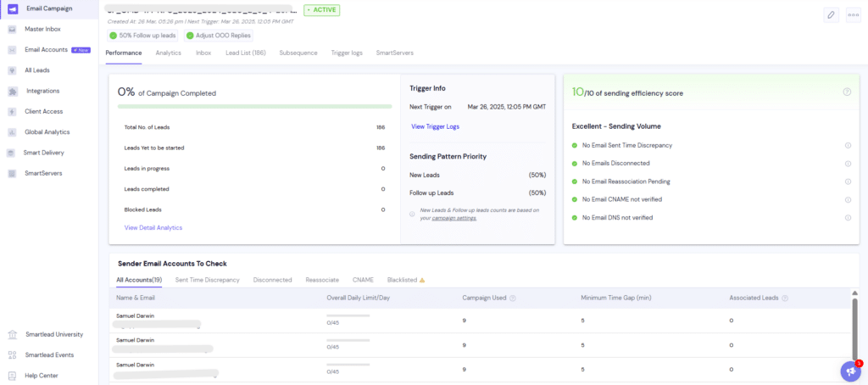The image size is (868, 385).
Task: Open Global Analytics in the sidebar
Action: [47, 132]
